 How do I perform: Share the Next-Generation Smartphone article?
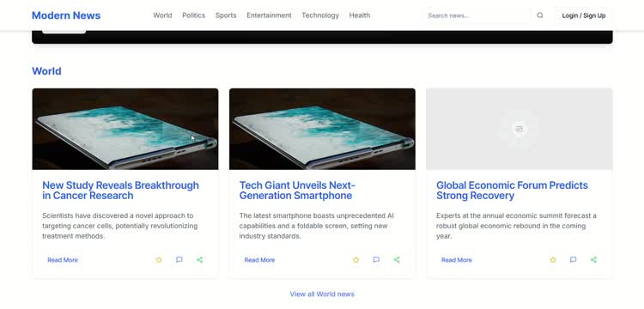click(397, 260)
